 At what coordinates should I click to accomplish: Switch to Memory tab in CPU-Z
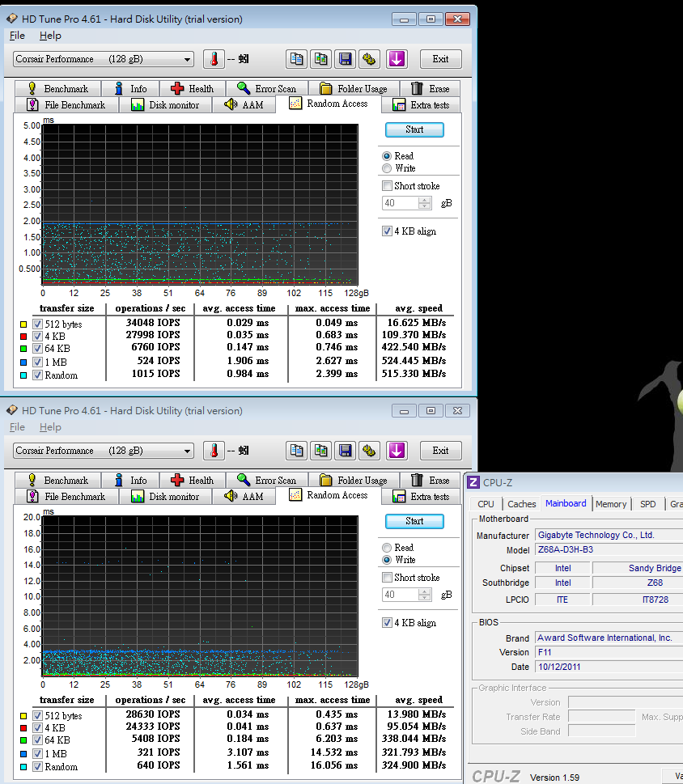(x=611, y=504)
